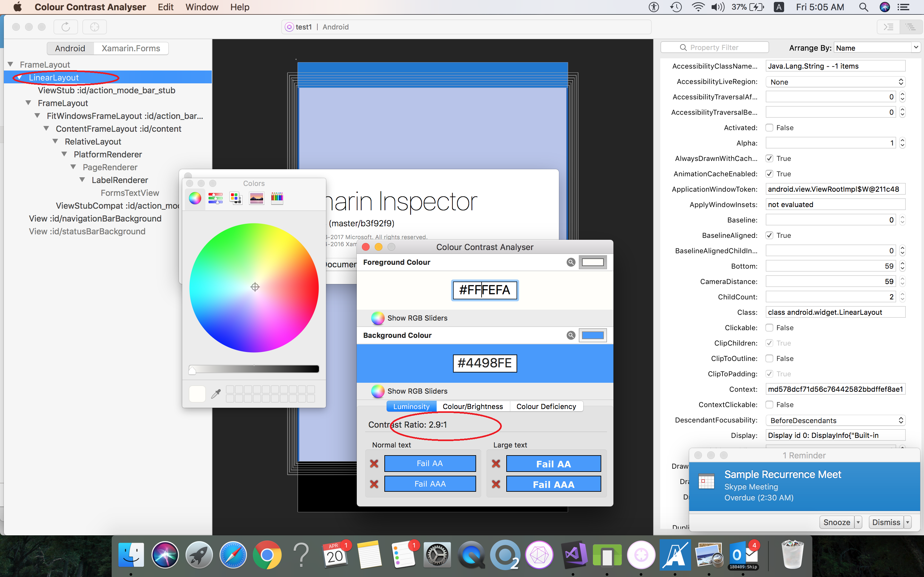Click the foreground colour magnifier picker
The image size is (924, 577).
coord(571,262)
